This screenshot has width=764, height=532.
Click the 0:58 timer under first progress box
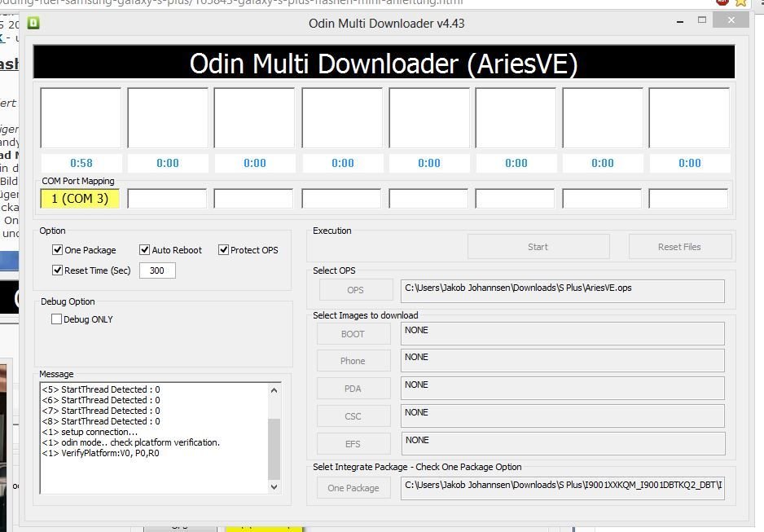tap(81, 163)
